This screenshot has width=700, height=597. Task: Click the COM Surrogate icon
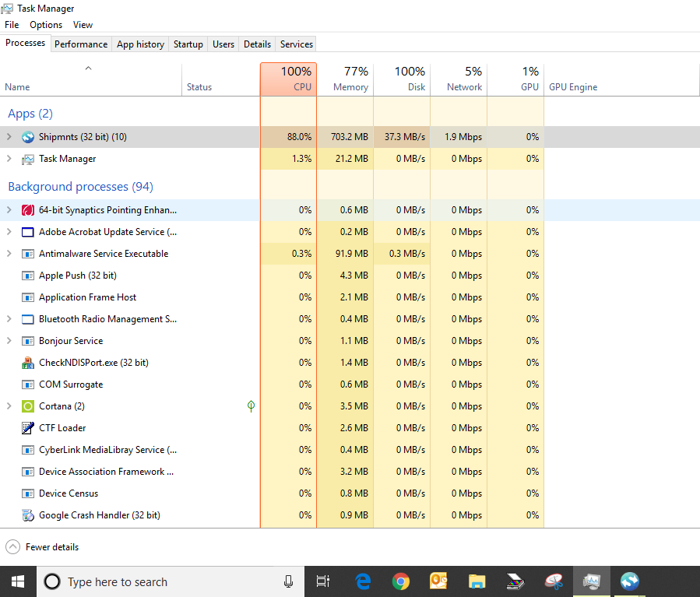pos(28,385)
